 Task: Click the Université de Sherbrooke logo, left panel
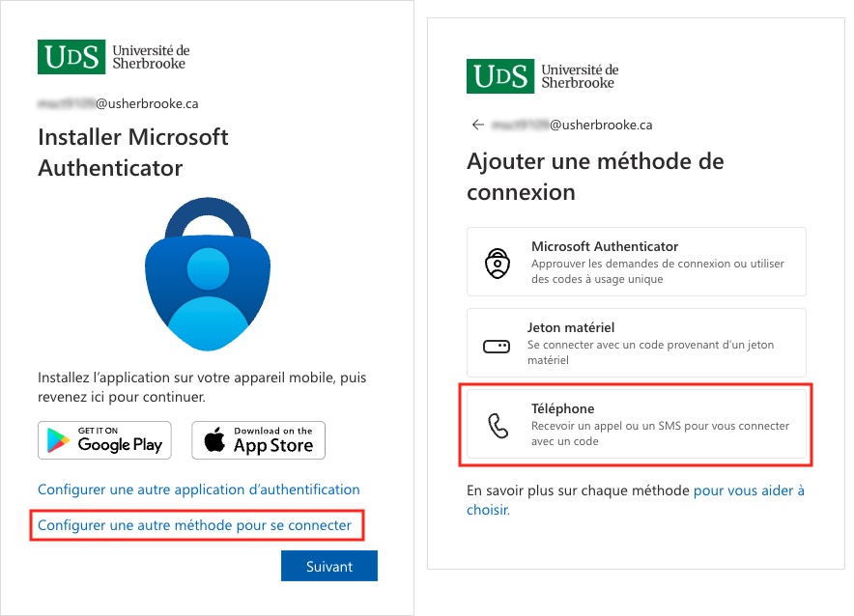(x=113, y=57)
